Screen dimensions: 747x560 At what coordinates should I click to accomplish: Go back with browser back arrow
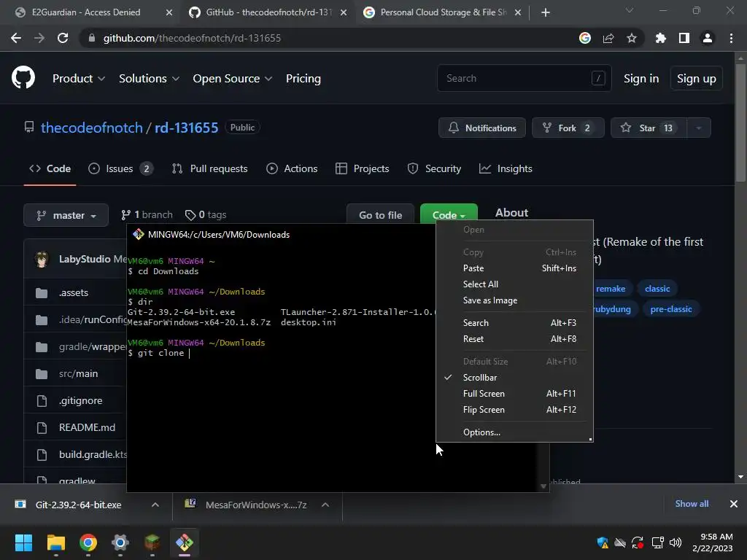point(16,38)
